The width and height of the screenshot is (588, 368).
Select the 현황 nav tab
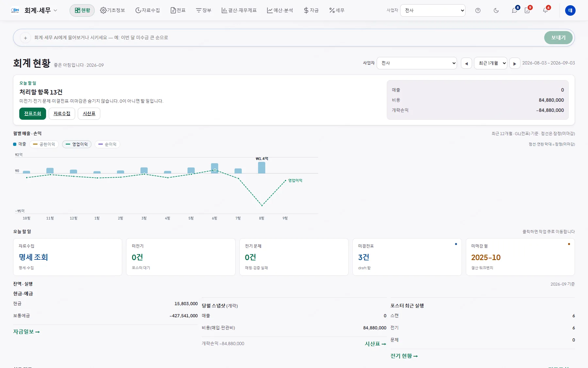click(x=82, y=10)
